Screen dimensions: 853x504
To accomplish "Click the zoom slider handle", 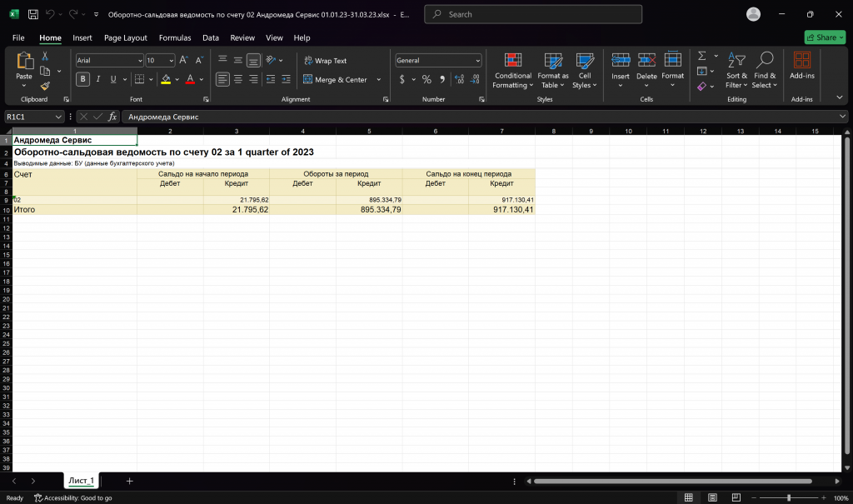I will click(x=788, y=497).
